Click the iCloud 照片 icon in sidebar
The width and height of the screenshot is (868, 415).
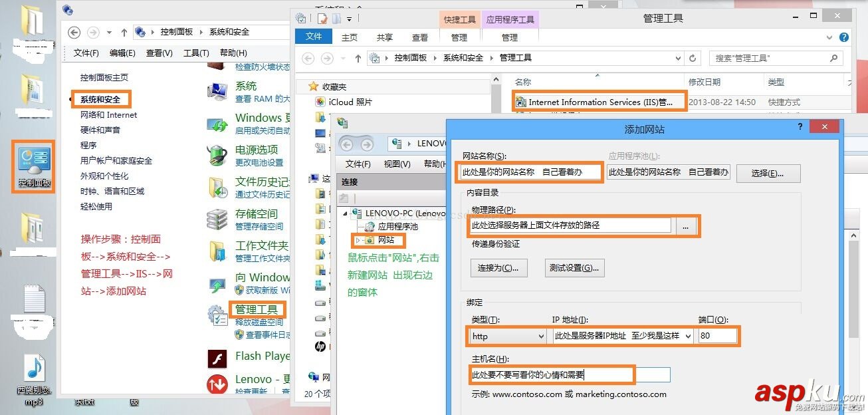pos(321,102)
